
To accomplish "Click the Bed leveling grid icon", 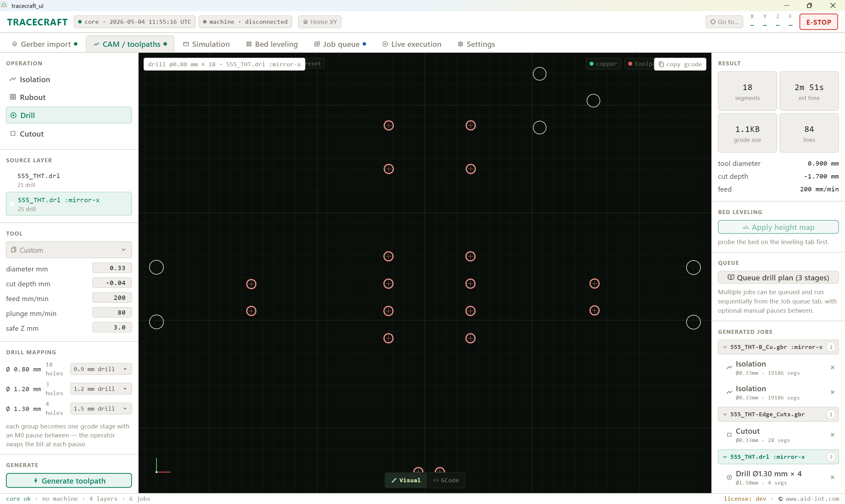I will coord(249,44).
